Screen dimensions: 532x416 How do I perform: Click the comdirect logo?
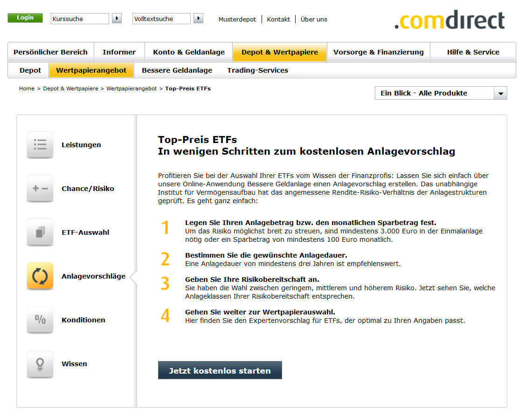click(449, 20)
